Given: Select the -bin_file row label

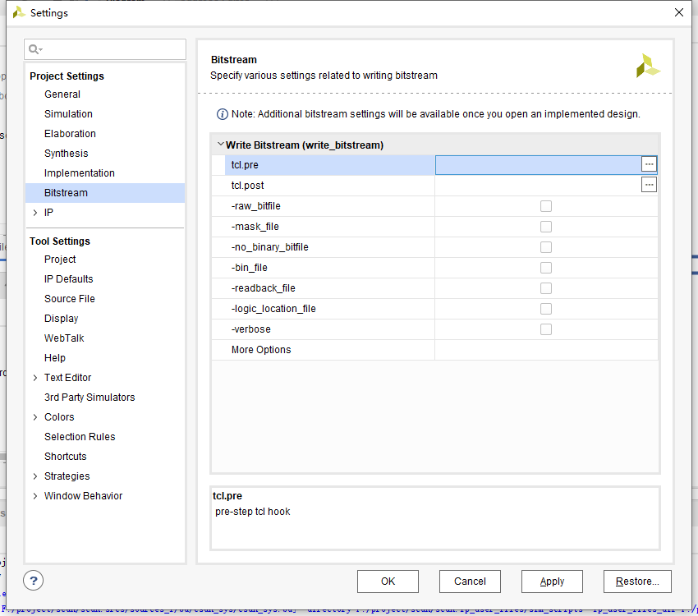Looking at the screenshot, I should (250, 268).
